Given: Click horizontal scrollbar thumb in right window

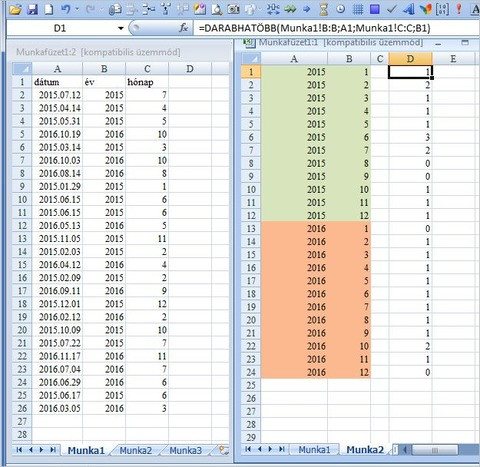Looking at the screenshot, I should 435,450.
